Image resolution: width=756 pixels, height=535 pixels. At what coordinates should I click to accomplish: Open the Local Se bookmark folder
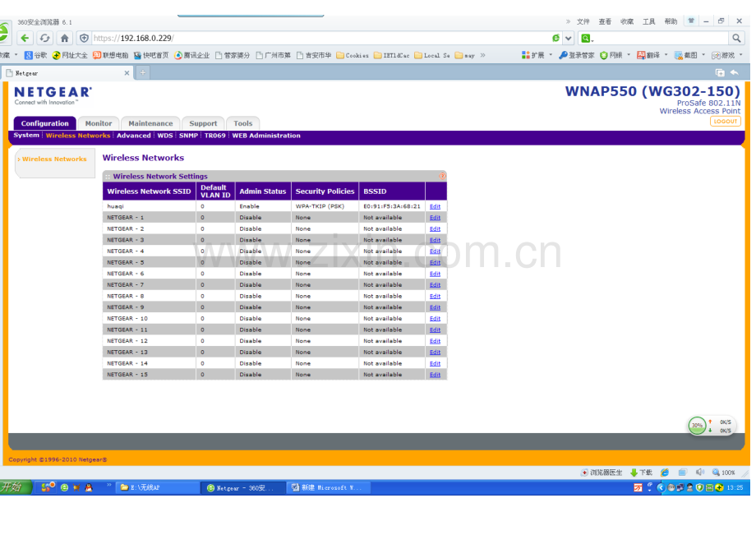[x=432, y=55]
